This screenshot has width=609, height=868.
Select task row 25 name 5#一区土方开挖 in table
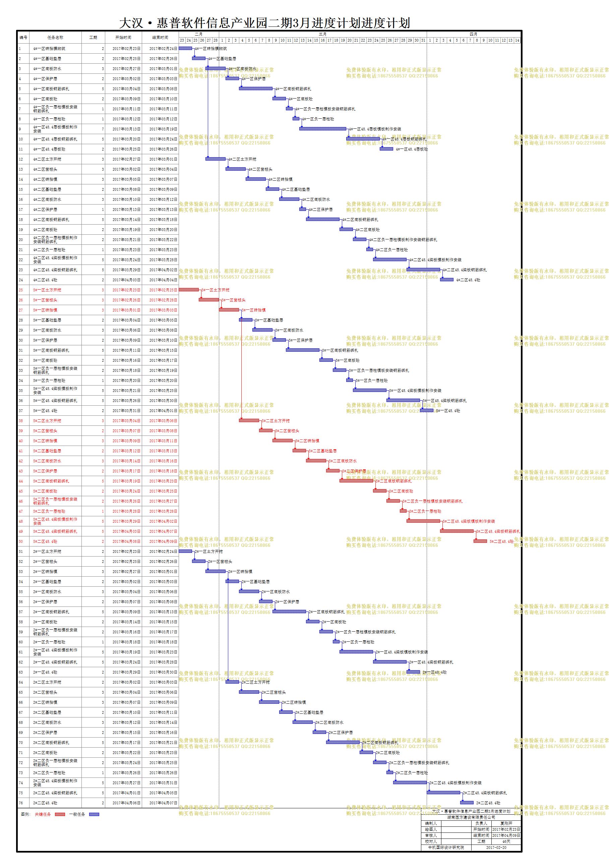click(x=47, y=290)
